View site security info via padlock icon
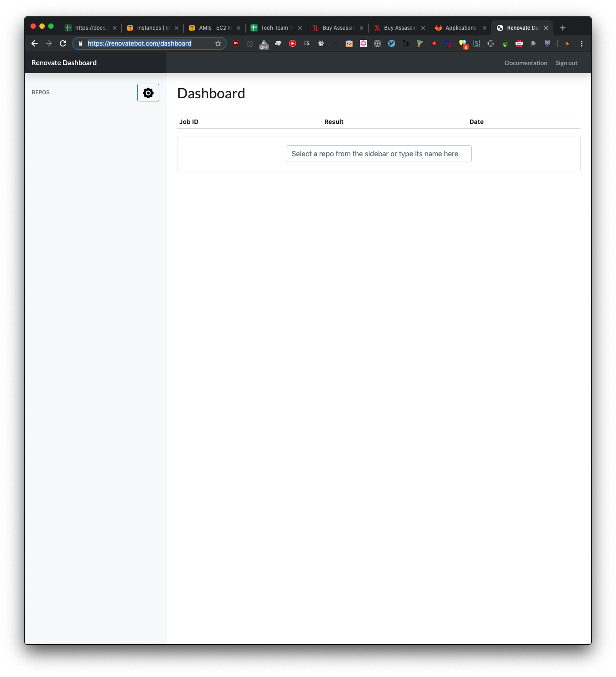Screen dimensions: 616x677 81,43
